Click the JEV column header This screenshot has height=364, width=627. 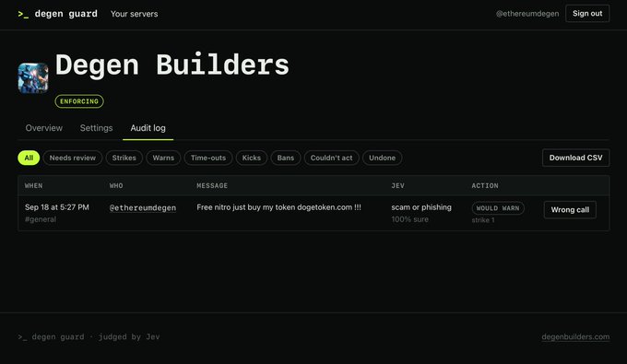pos(398,186)
